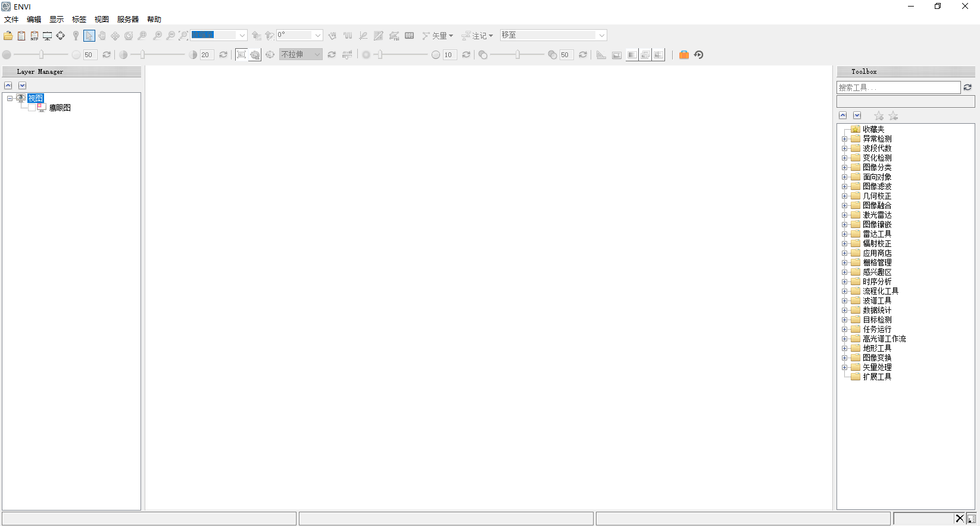Click the 矢量 toolbar button
This screenshot has width=980, height=526.
click(438, 36)
